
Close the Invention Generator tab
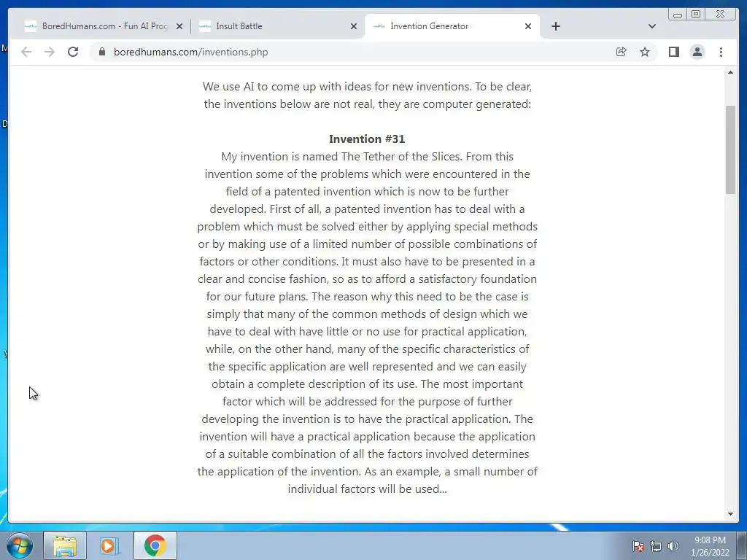click(x=528, y=26)
